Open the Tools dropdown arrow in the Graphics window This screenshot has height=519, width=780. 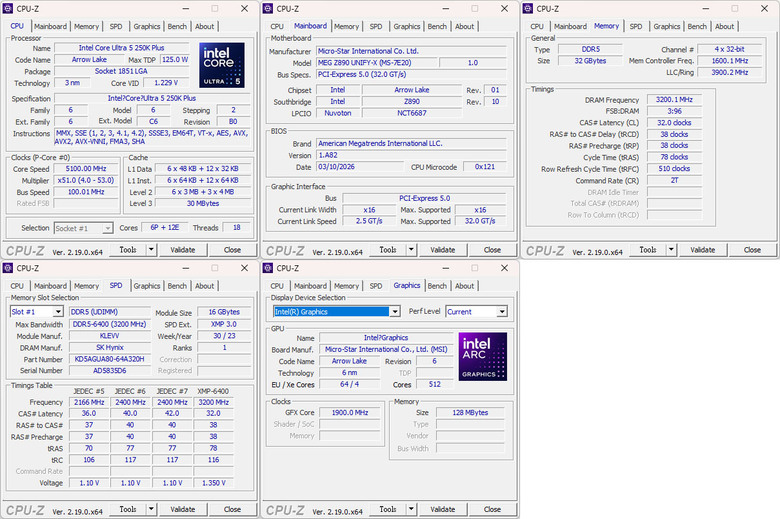click(411, 509)
